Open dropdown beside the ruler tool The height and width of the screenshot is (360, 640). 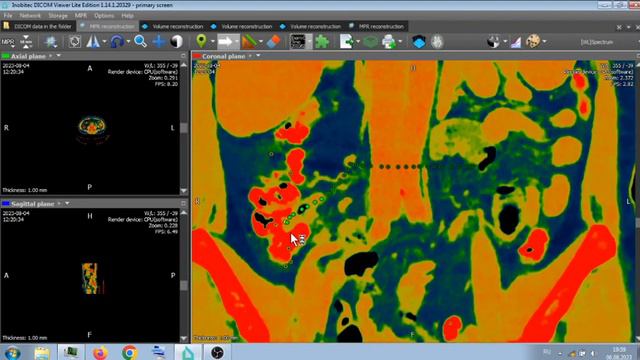(x=261, y=42)
